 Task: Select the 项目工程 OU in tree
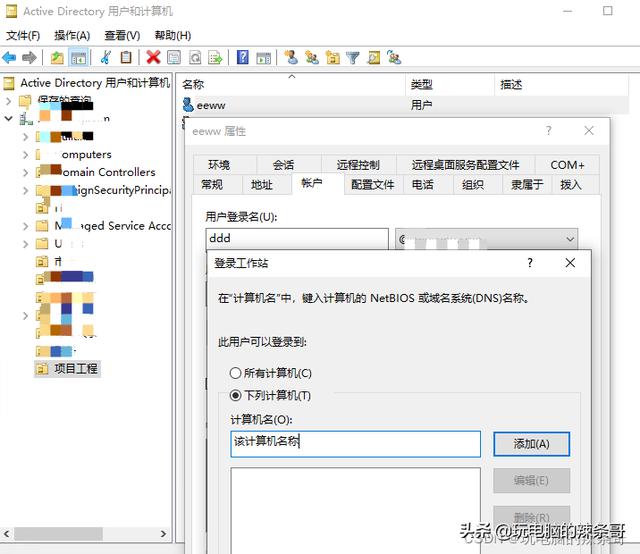tap(68, 369)
